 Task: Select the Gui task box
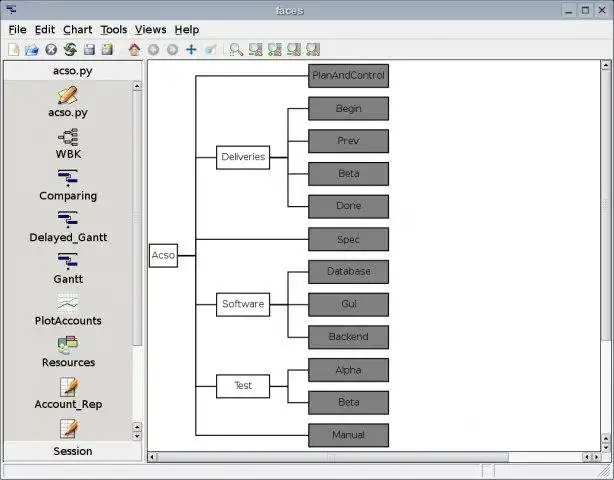coord(349,305)
